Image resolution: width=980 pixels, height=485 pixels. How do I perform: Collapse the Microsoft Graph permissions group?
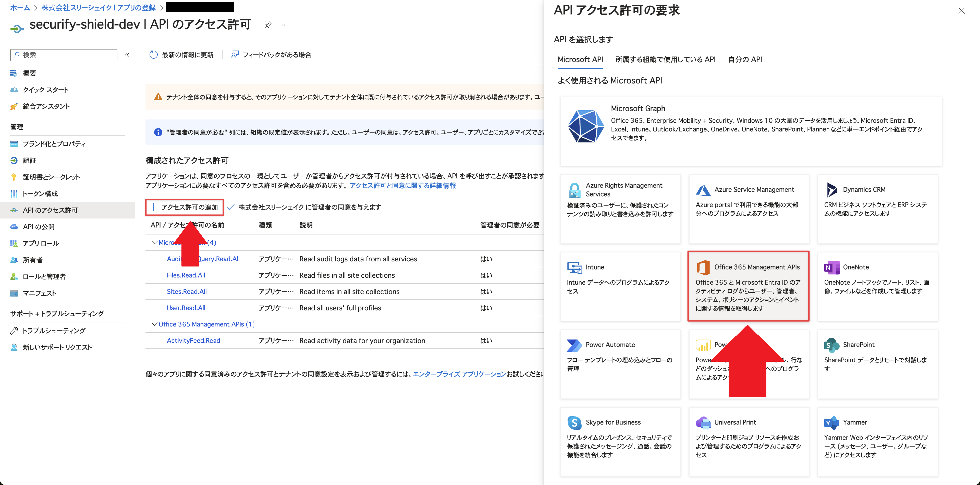click(x=154, y=243)
